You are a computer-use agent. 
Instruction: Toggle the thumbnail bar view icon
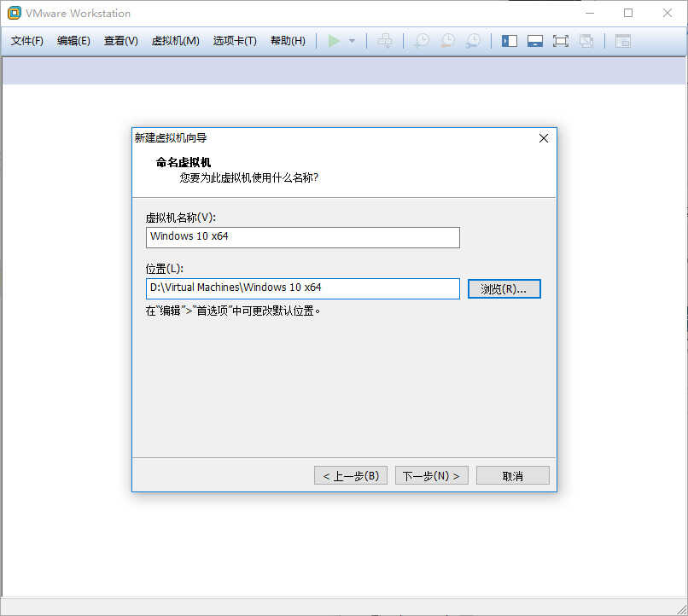(x=535, y=41)
